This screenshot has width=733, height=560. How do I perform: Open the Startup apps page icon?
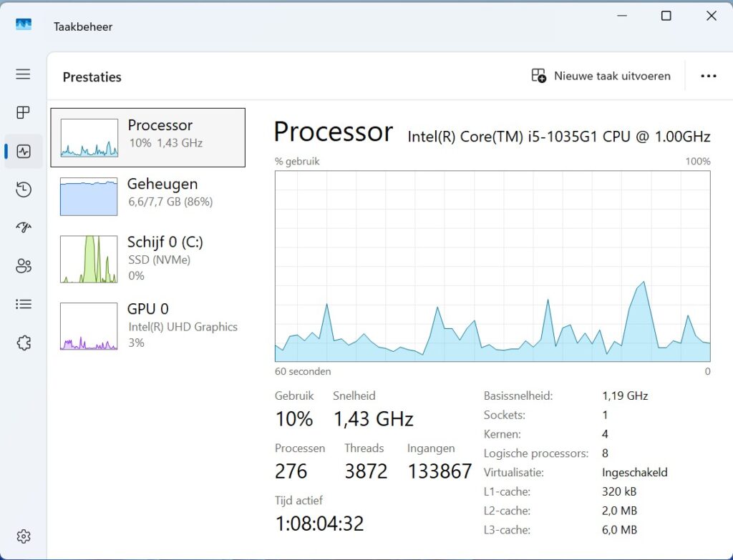pos(24,227)
